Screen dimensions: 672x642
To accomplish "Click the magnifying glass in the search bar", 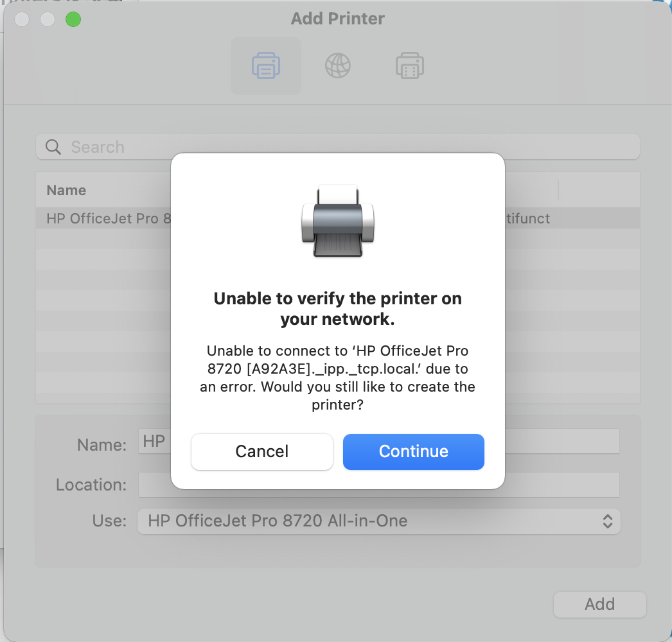I will [53, 146].
